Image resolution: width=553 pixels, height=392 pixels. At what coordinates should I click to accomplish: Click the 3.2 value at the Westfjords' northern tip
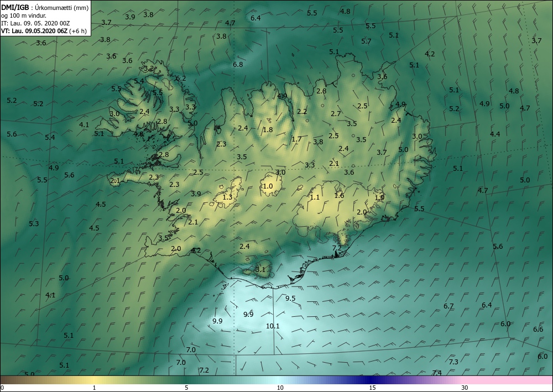click(149, 69)
